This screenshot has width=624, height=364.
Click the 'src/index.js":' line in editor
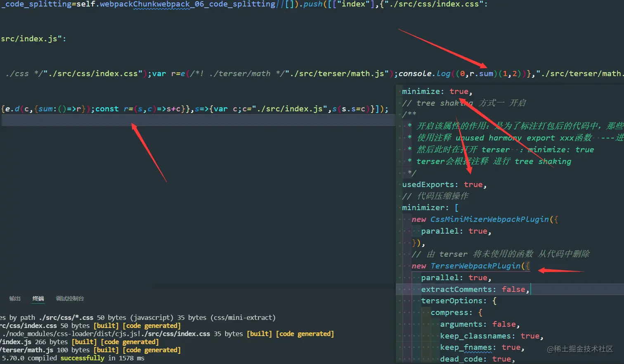click(x=33, y=39)
